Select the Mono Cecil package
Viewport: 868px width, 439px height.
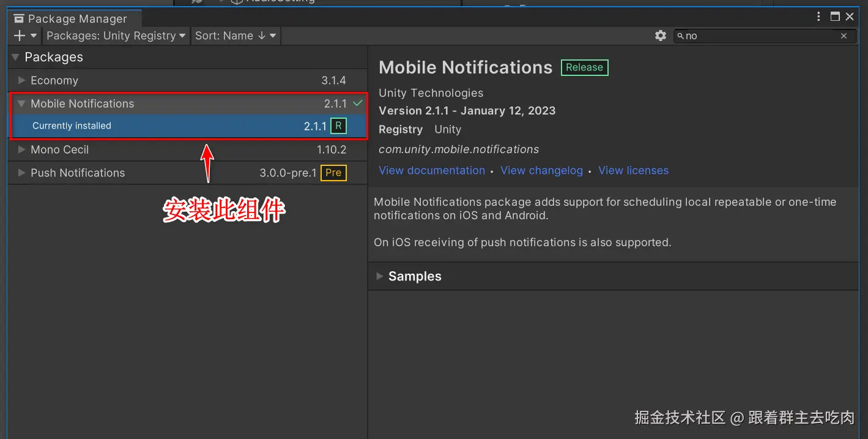(188, 149)
